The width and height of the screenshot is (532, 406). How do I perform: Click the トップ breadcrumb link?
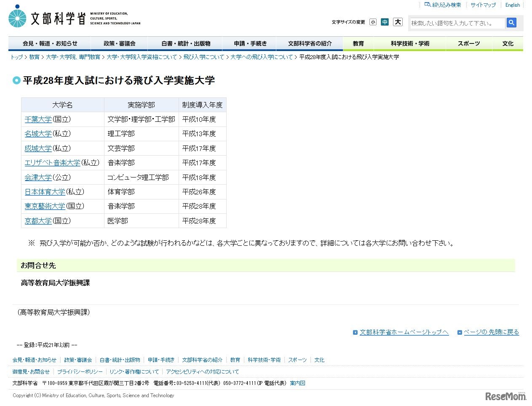coord(16,57)
